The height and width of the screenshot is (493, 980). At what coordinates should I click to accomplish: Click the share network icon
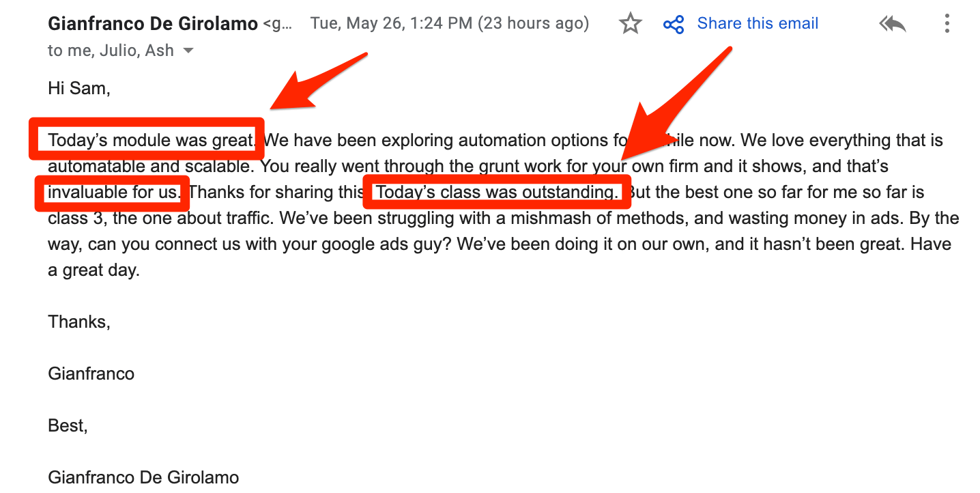[x=674, y=25]
